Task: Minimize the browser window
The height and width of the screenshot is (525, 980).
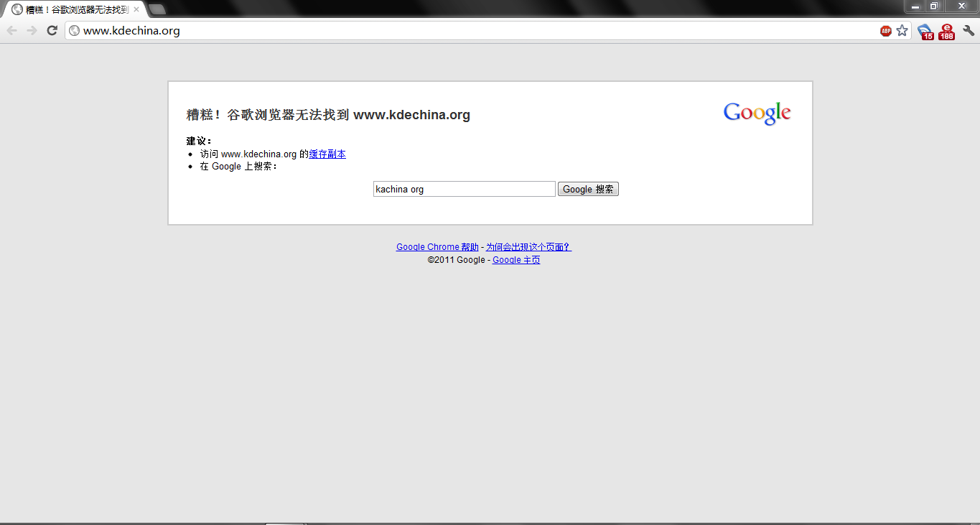Action: (x=915, y=6)
